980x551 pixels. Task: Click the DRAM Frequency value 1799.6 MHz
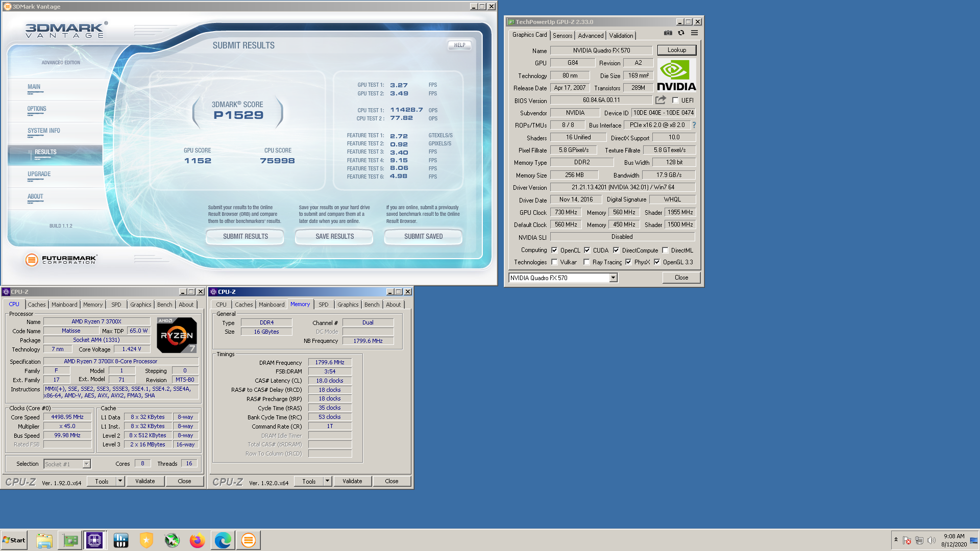(x=330, y=362)
